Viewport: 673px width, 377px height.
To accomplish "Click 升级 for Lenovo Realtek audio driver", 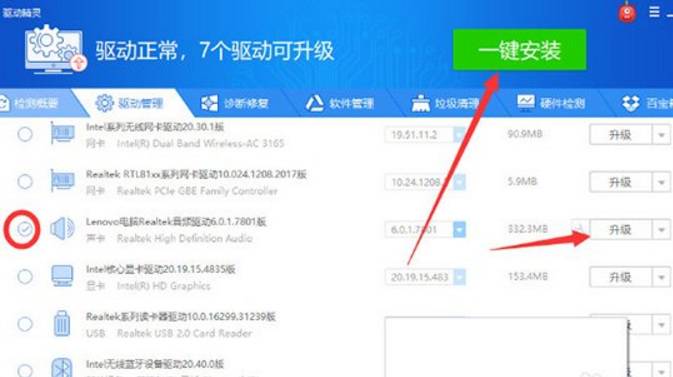I will tap(620, 230).
